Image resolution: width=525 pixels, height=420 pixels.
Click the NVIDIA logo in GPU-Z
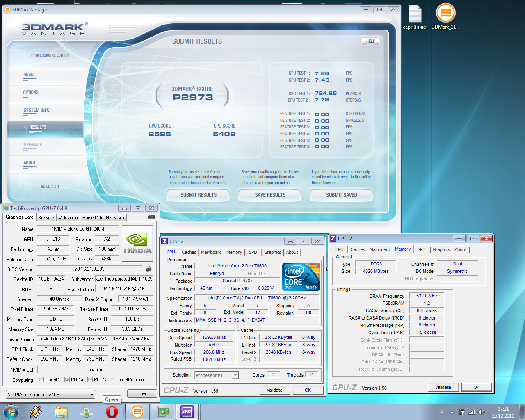137,243
